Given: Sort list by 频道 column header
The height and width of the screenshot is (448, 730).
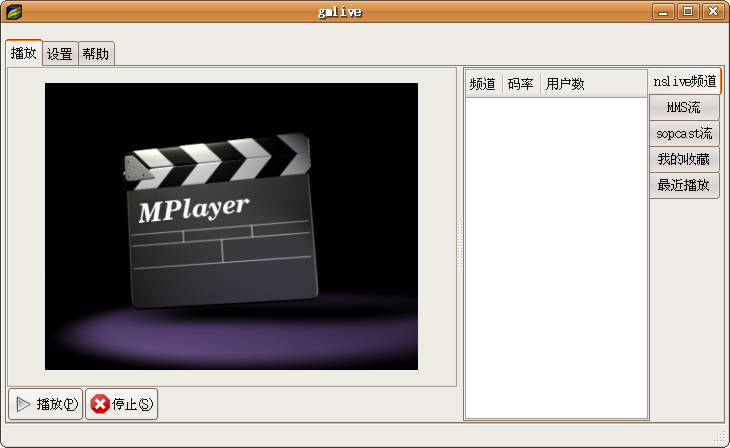Looking at the screenshot, I should [484, 84].
